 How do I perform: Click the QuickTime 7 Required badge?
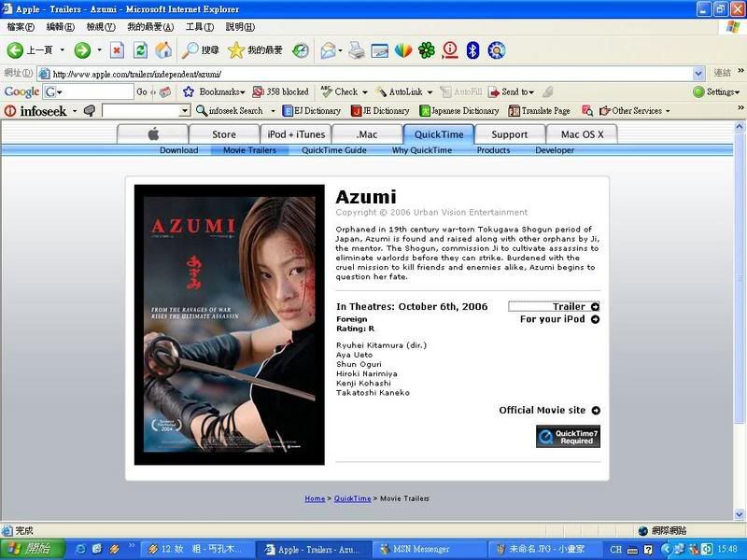568,437
